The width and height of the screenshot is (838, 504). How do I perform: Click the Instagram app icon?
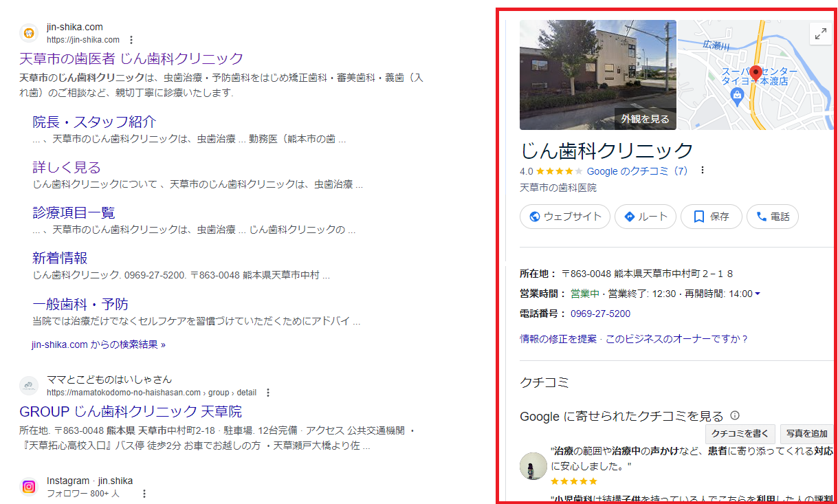pyautogui.click(x=28, y=487)
